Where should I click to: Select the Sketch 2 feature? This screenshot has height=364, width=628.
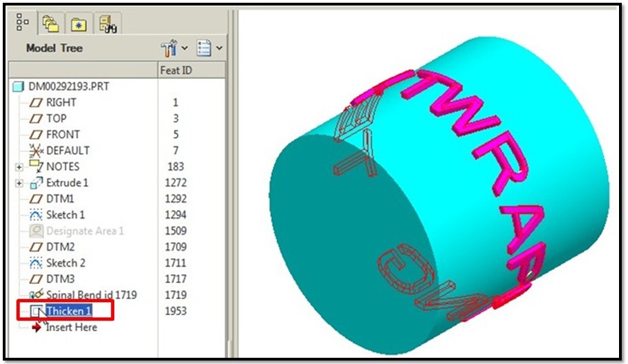(66, 262)
